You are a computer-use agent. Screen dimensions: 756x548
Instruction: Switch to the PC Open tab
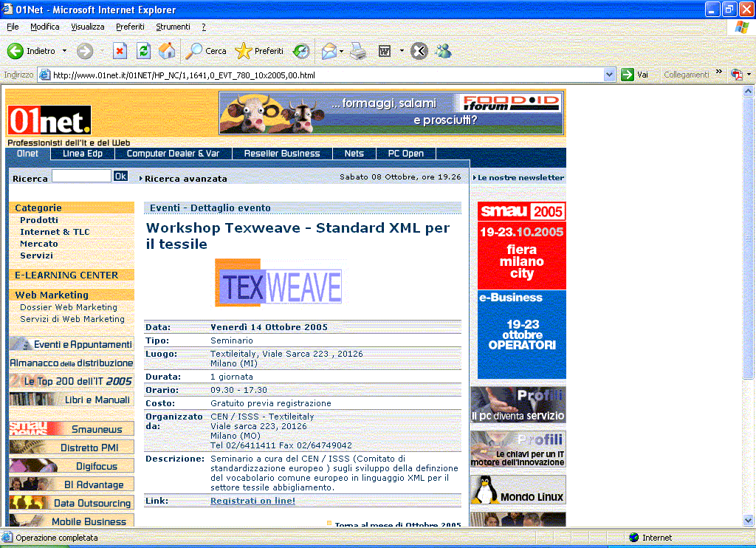tap(406, 154)
